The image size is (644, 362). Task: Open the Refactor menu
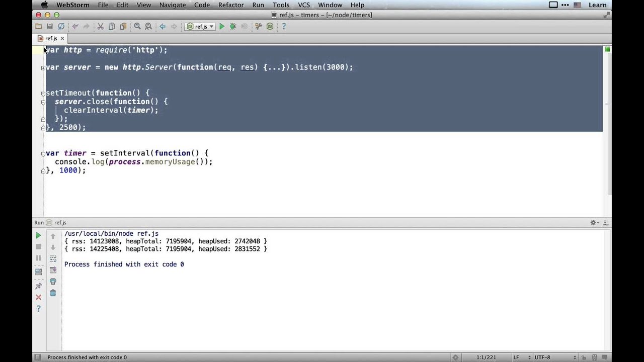pyautogui.click(x=231, y=5)
